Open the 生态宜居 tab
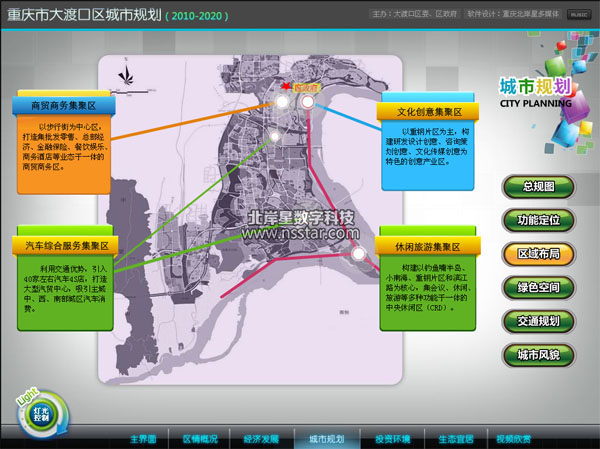The image size is (600, 449). (x=455, y=439)
